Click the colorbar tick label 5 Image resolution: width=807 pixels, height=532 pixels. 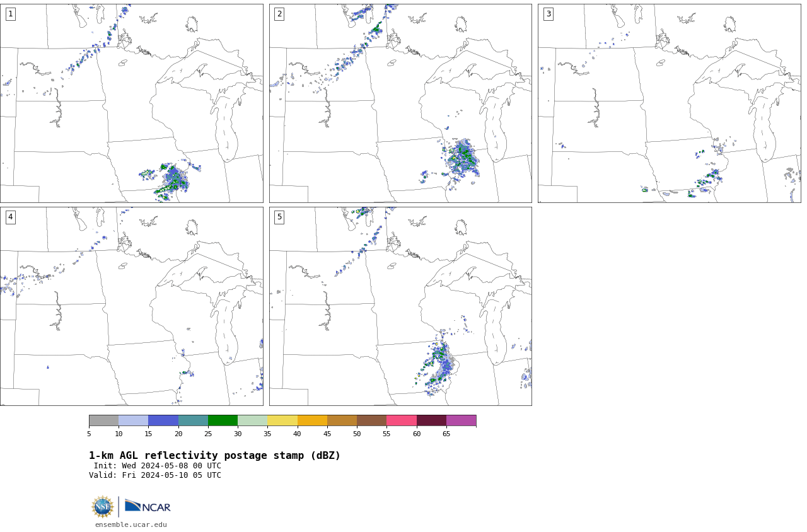[89, 434]
